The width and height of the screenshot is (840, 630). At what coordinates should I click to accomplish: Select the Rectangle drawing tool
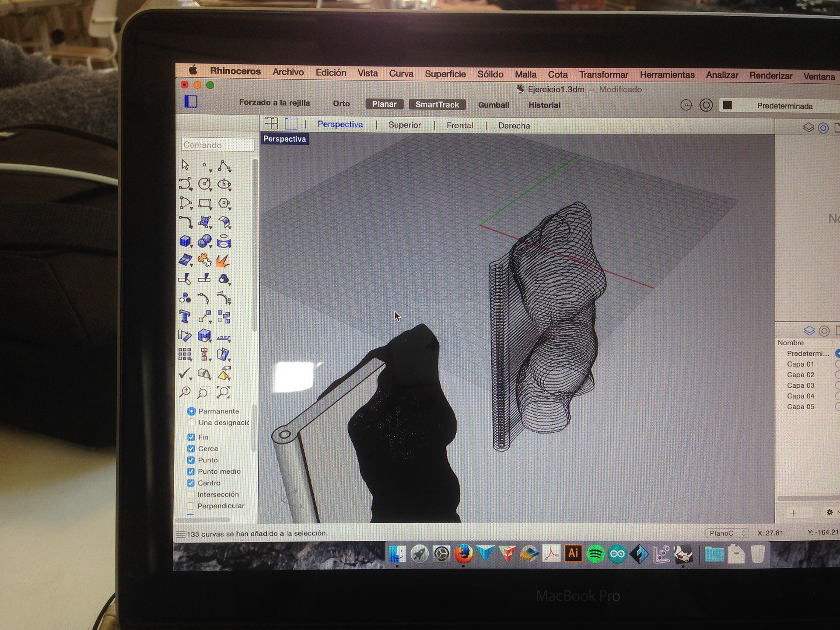tap(204, 203)
